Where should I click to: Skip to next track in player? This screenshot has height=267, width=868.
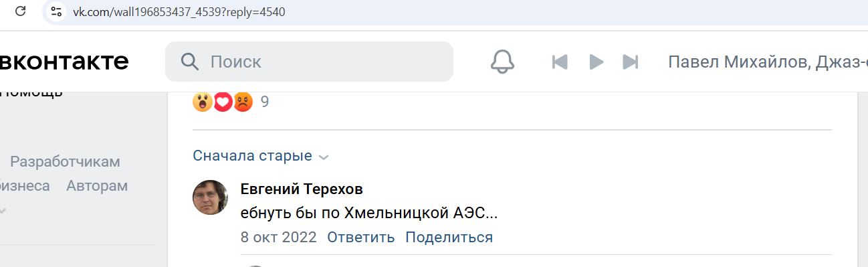tap(631, 62)
